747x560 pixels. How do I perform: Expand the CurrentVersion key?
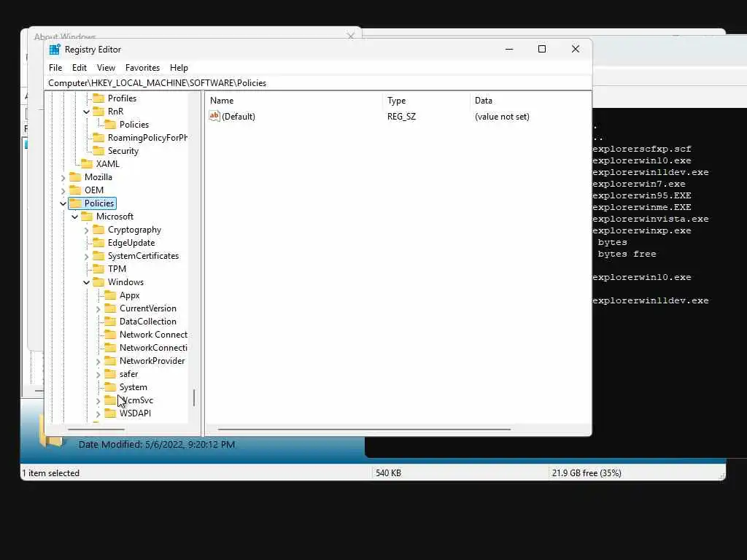[x=98, y=309]
